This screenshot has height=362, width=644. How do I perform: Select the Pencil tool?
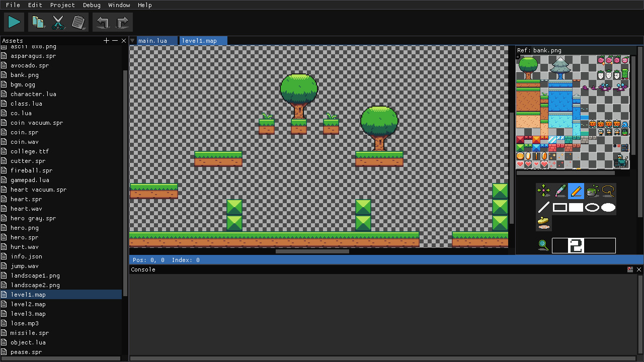click(x=576, y=191)
